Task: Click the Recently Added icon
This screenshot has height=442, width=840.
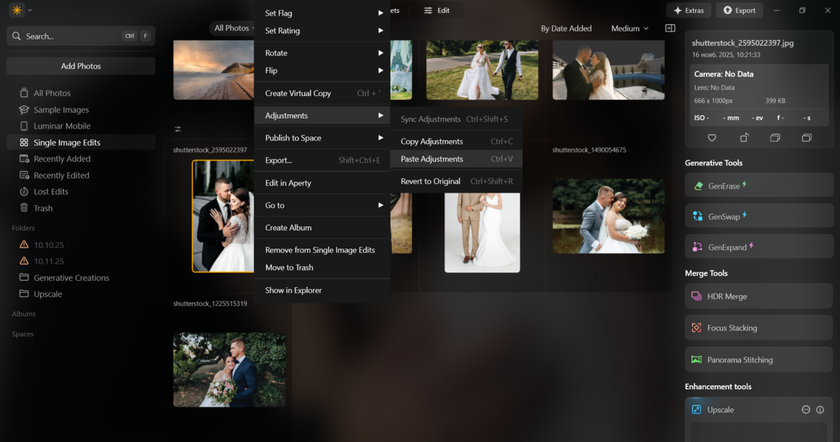Action: click(24, 159)
